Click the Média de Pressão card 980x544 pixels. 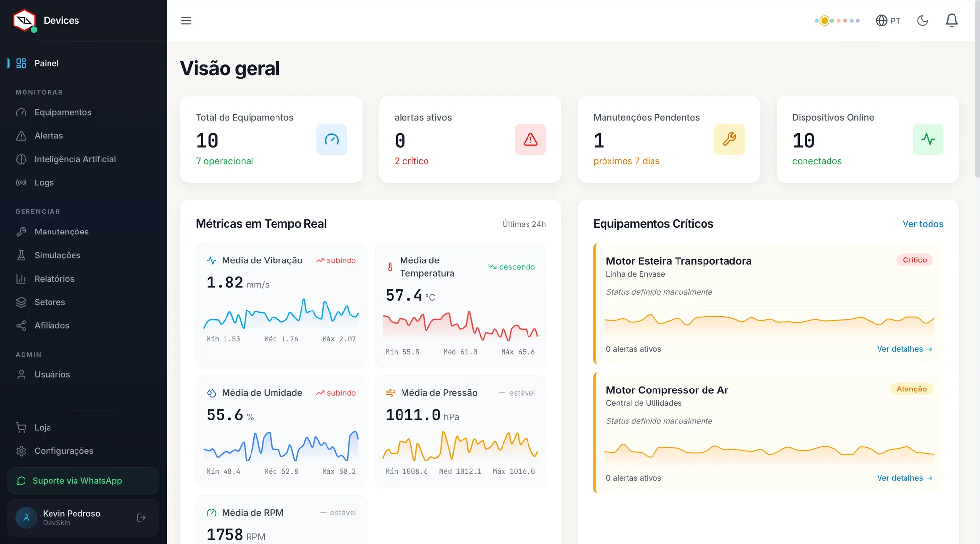coord(460,432)
